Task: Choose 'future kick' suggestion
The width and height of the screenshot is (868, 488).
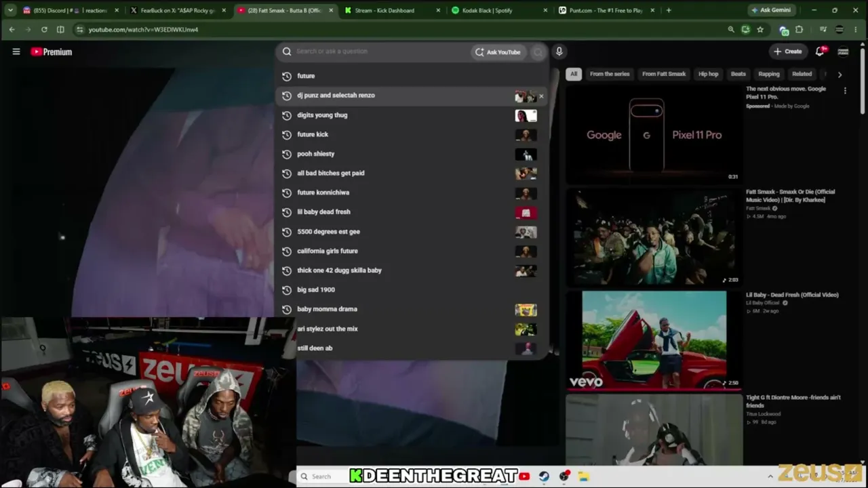Action: [412, 134]
